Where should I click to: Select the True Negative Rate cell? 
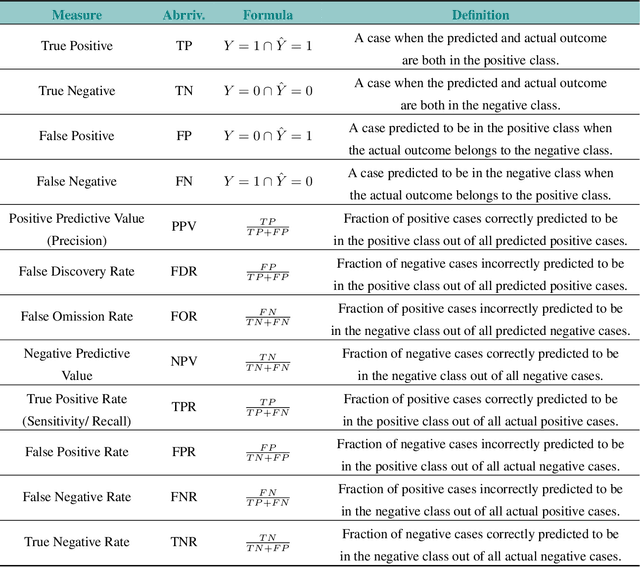(77, 542)
